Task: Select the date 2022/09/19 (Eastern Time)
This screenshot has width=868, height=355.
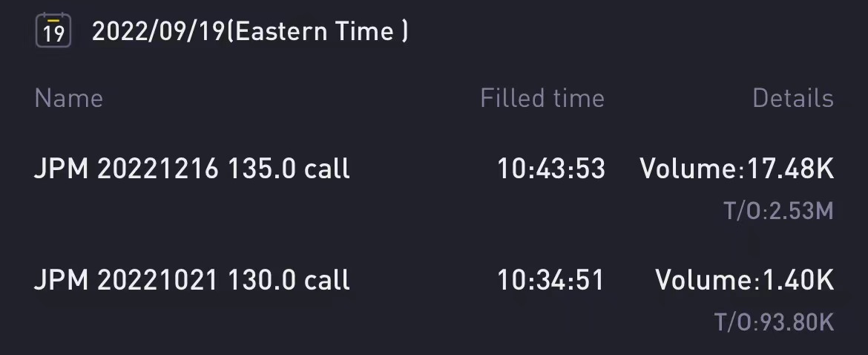Action: point(250,31)
